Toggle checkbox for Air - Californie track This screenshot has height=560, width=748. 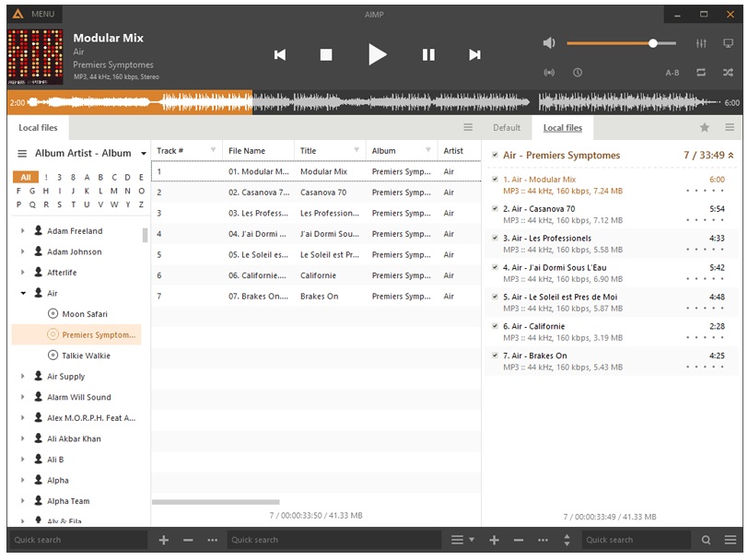point(495,327)
